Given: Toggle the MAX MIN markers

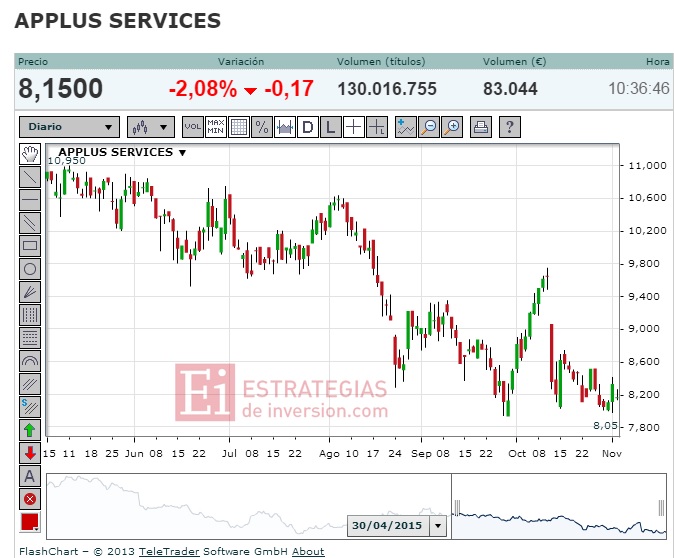Looking at the screenshot, I should pyautogui.click(x=216, y=127).
